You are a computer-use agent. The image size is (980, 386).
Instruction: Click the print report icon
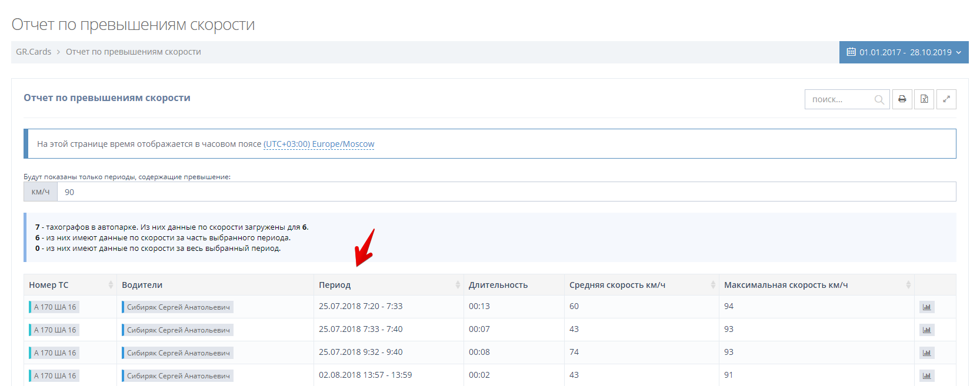click(902, 99)
